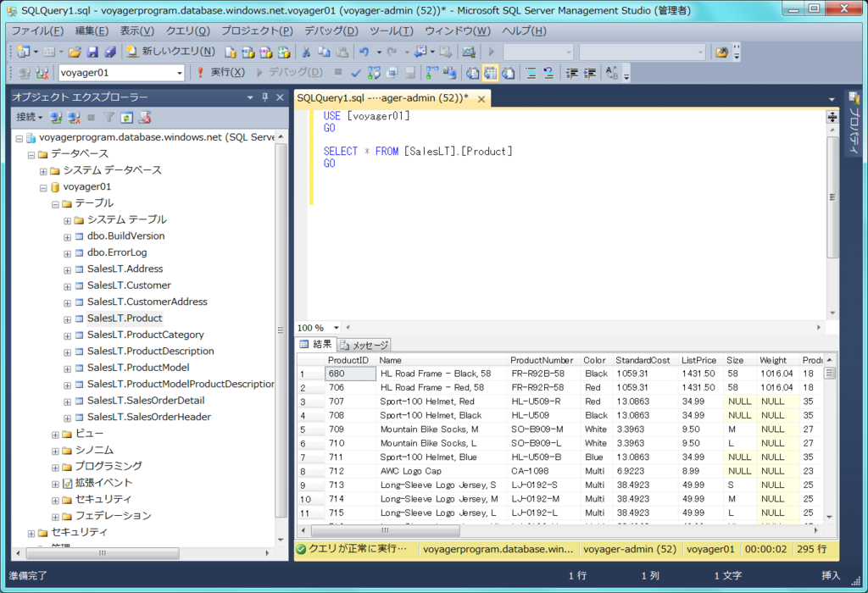Click the Change connection icon left of voyager01

pos(42,73)
